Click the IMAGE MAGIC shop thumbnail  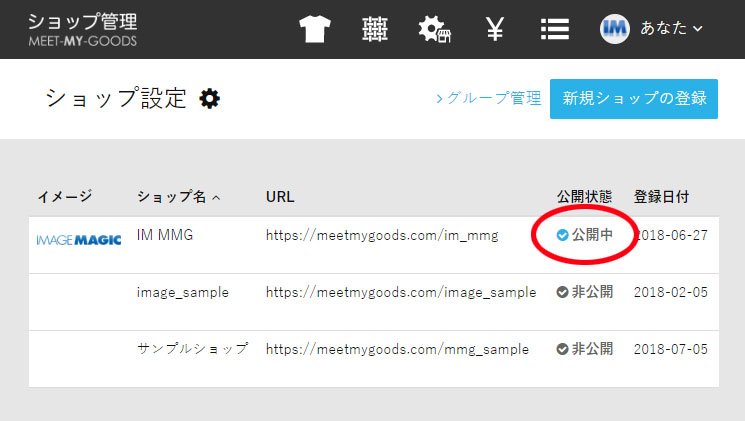79,240
